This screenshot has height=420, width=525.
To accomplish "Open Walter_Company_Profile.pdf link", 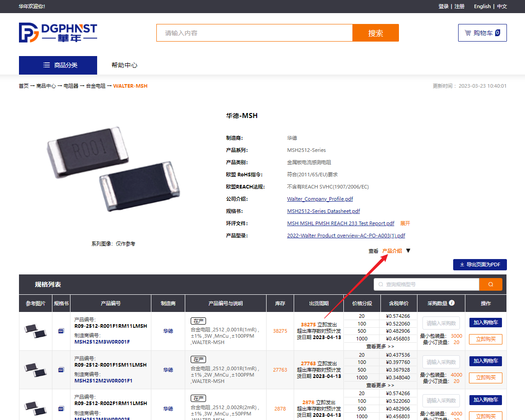I will click(x=320, y=199).
